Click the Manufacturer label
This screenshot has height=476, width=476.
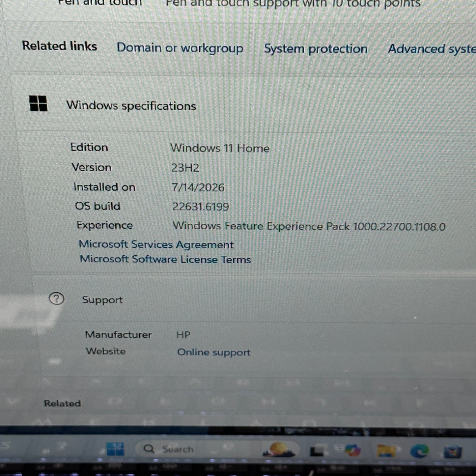(x=118, y=335)
